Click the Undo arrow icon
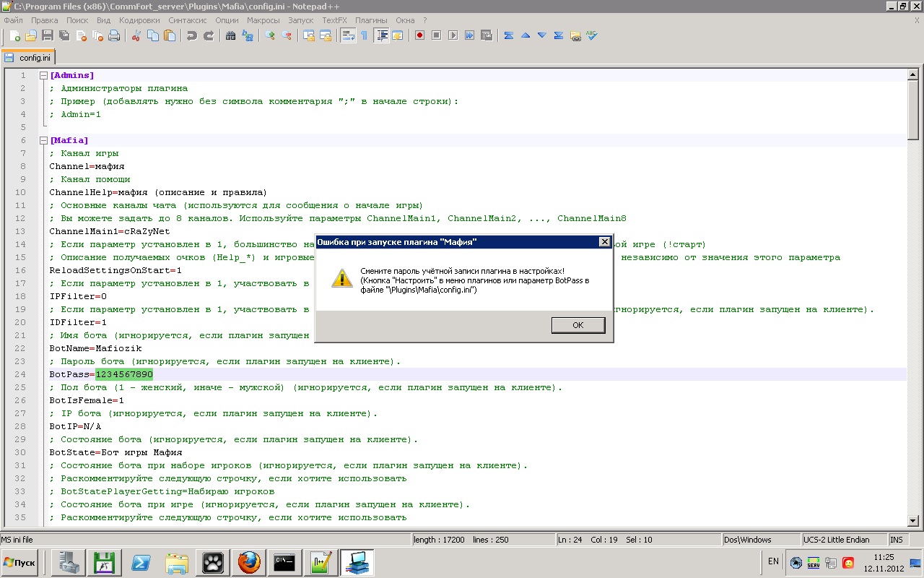The image size is (924, 578). coord(191,35)
